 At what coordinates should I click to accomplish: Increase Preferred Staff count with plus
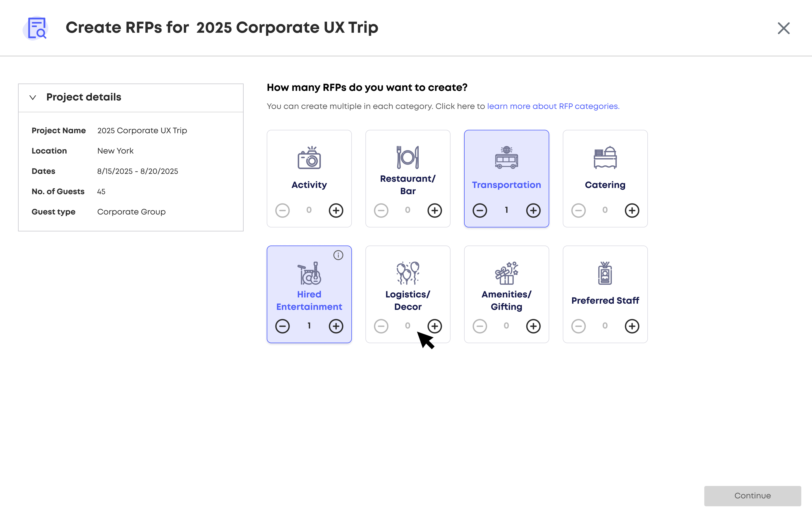[632, 326]
